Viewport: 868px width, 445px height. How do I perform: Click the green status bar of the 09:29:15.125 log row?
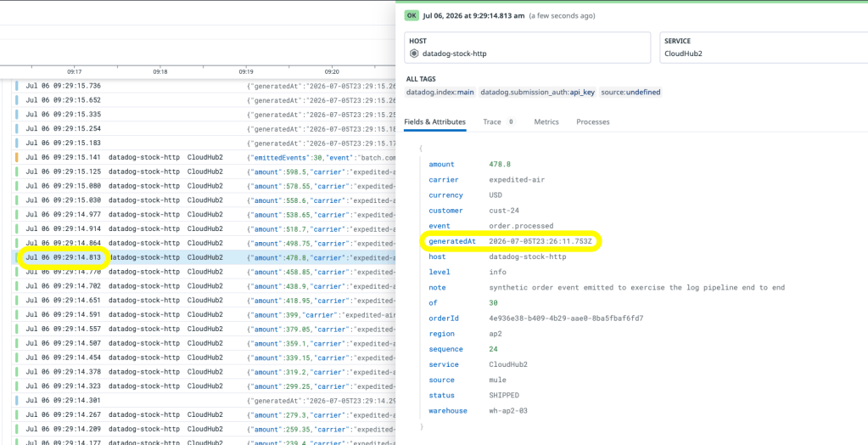pos(17,172)
